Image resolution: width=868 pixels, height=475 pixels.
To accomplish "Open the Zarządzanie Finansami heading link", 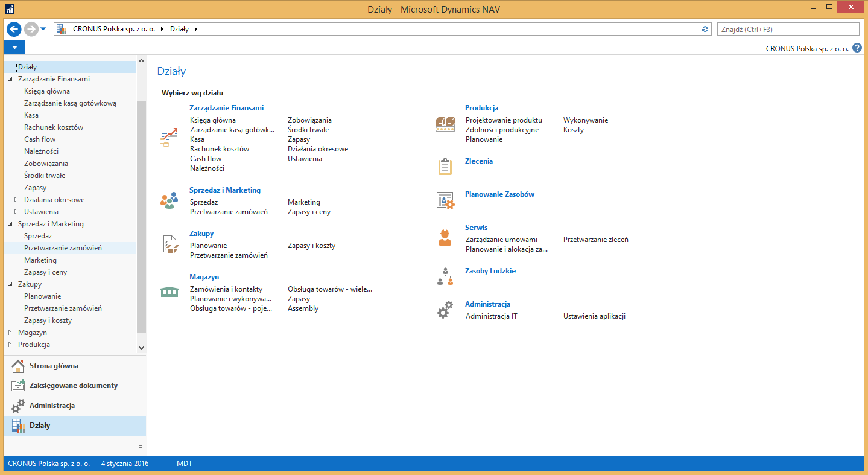I will tap(226, 108).
